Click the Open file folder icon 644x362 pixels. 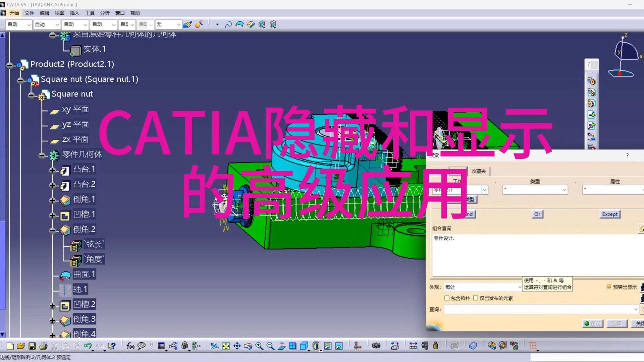(x=21, y=346)
